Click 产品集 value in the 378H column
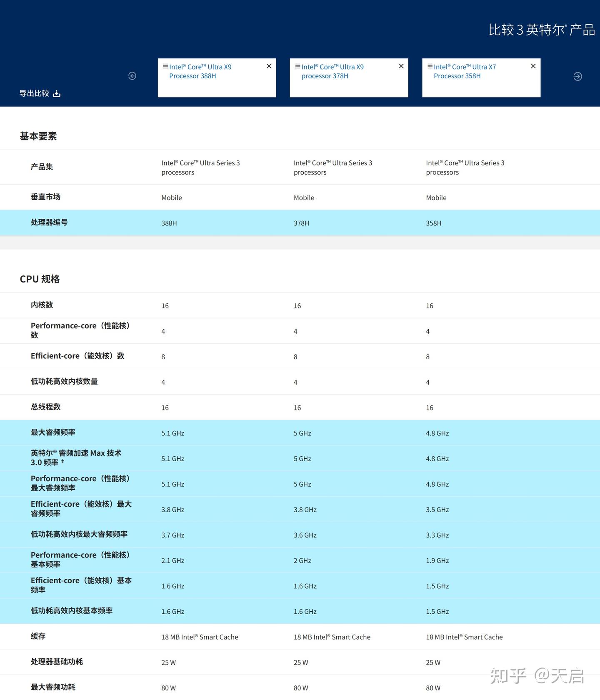This screenshot has width=600, height=700. click(333, 167)
